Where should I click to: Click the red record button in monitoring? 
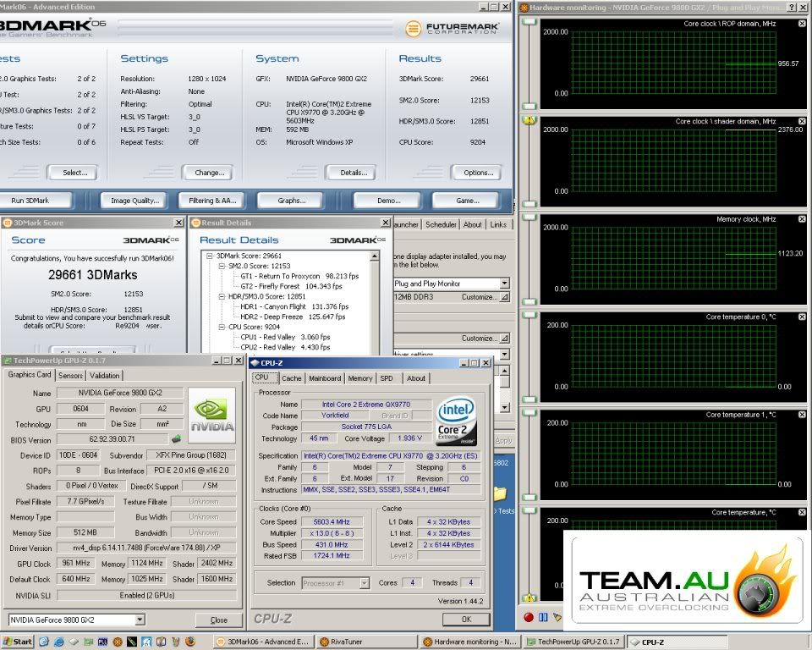(x=530, y=617)
